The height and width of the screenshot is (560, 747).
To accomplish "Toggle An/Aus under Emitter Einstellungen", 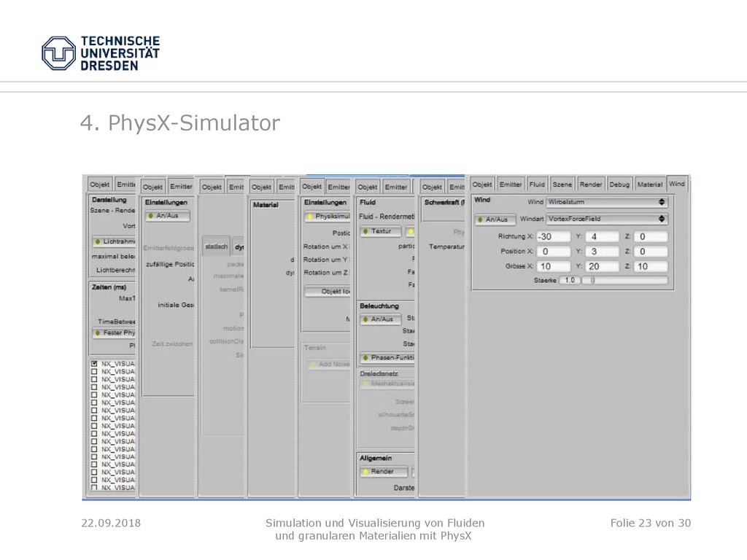I will [x=167, y=216].
